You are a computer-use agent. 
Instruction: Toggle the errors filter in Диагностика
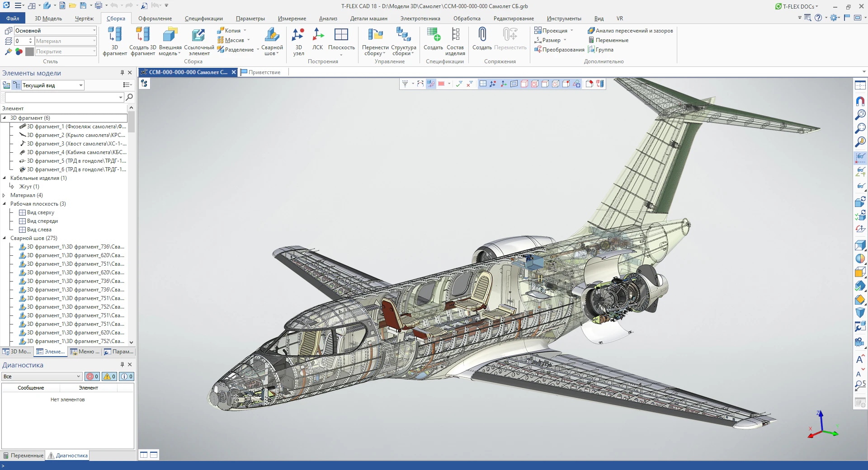(x=93, y=376)
